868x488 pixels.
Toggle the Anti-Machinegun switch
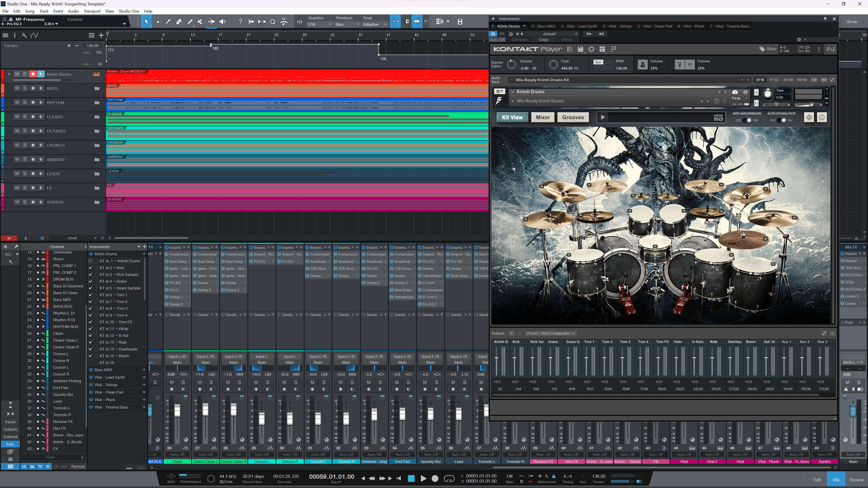click(747, 121)
